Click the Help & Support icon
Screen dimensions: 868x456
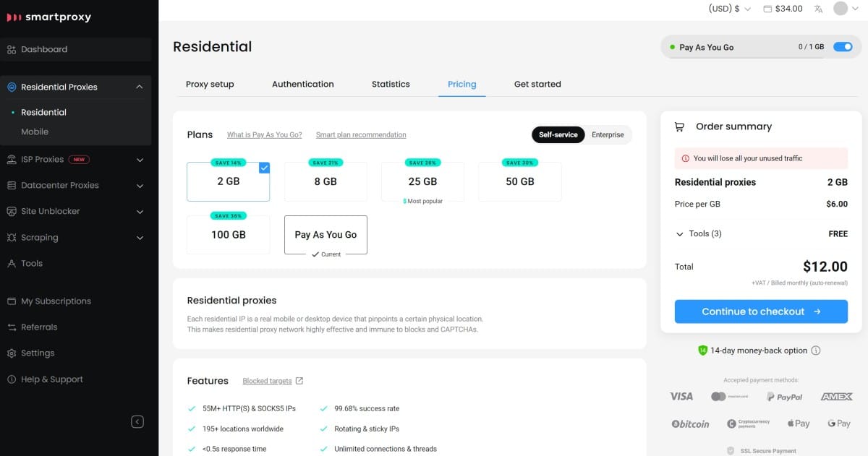(12, 379)
